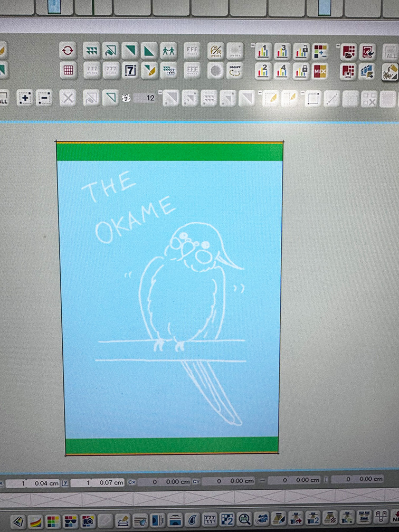The width and height of the screenshot is (399, 532).
Task: Click the boxed 777 icon in bottom toolbar
Action: [x=210, y=519]
